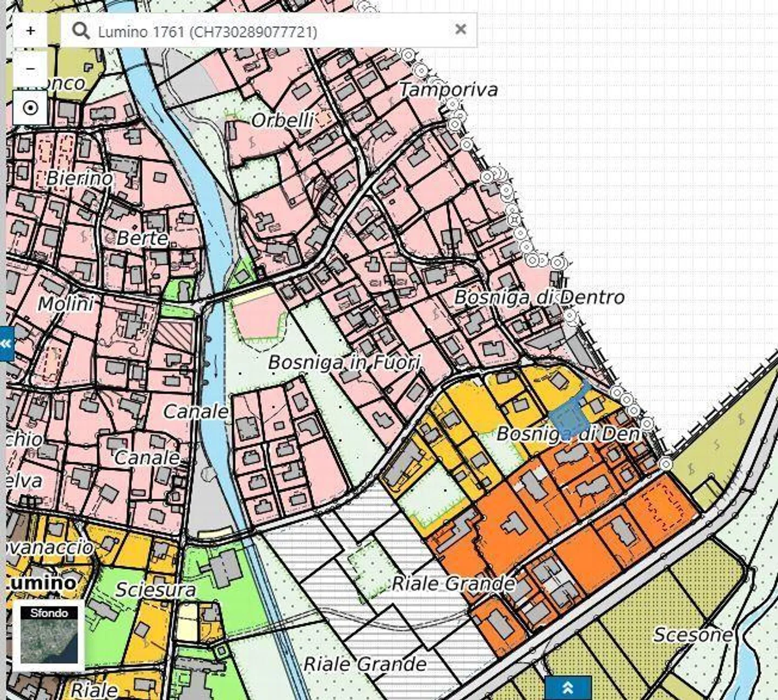Expand the bottom panel with up chevrons

(567, 688)
